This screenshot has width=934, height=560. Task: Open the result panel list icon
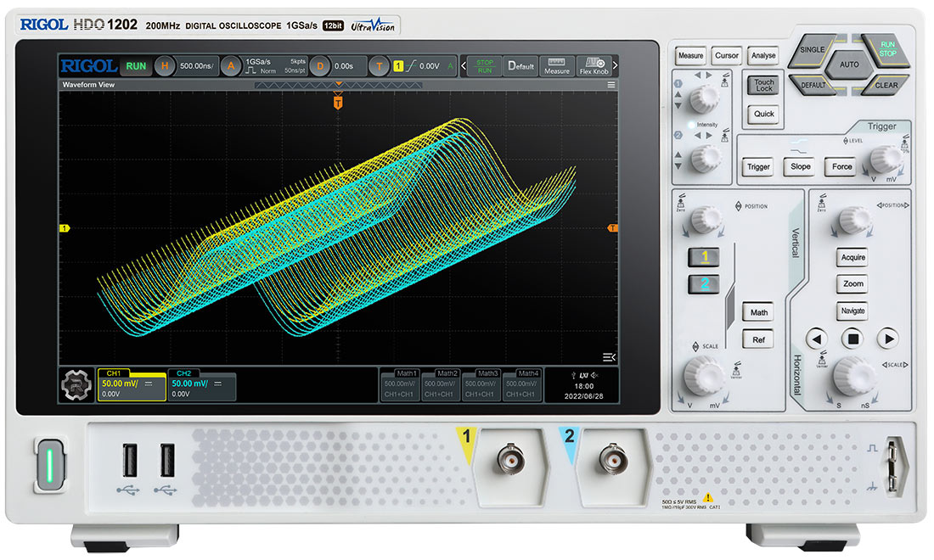pyautogui.click(x=607, y=356)
